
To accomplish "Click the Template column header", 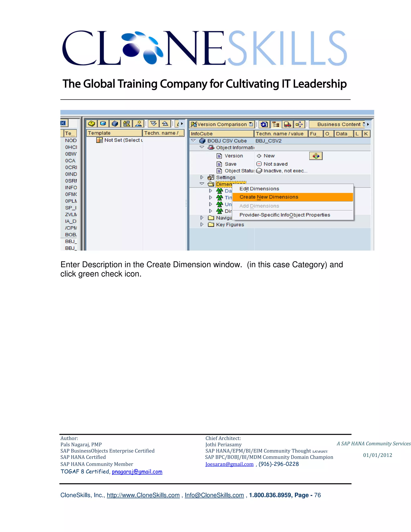I will click(x=114, y=133).
